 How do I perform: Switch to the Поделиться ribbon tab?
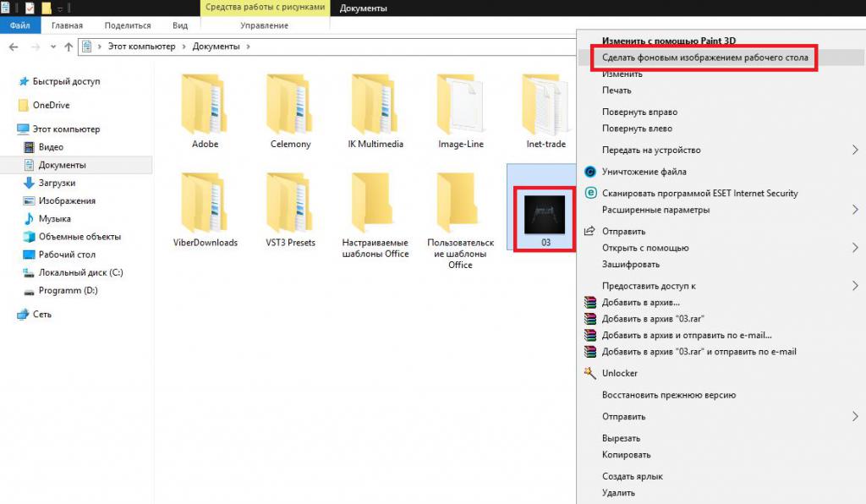click(x=128, y=25)
